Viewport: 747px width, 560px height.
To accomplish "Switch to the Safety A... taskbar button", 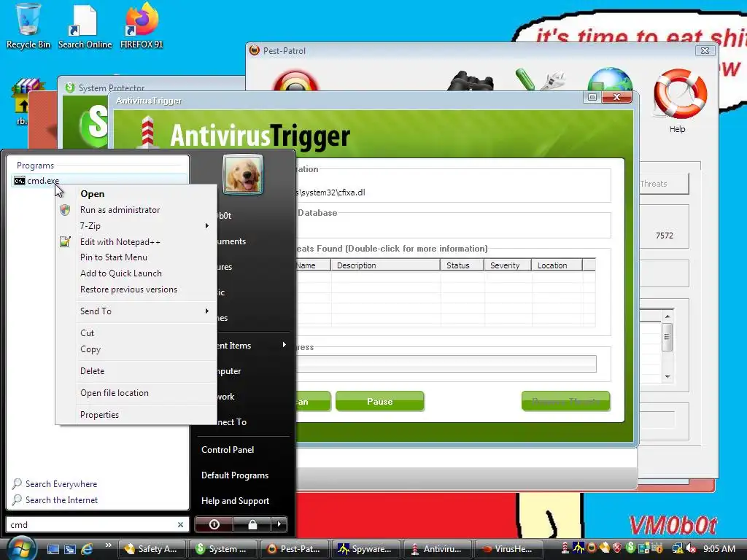I will [x=152, y=549].
